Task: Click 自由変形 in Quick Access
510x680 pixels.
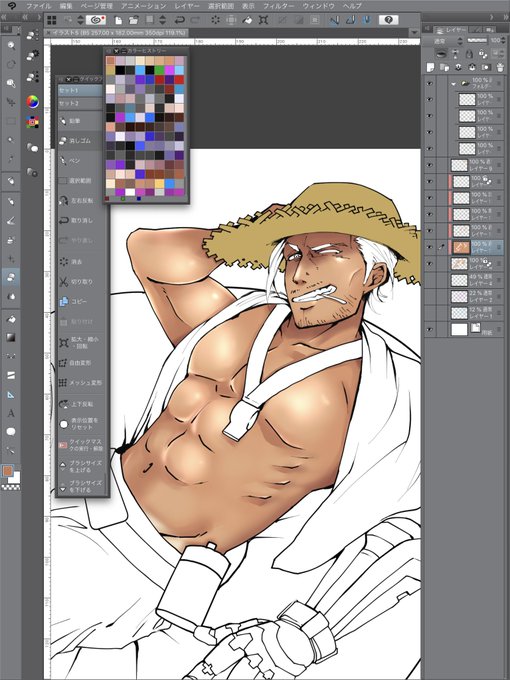Action: coord(82,363)
